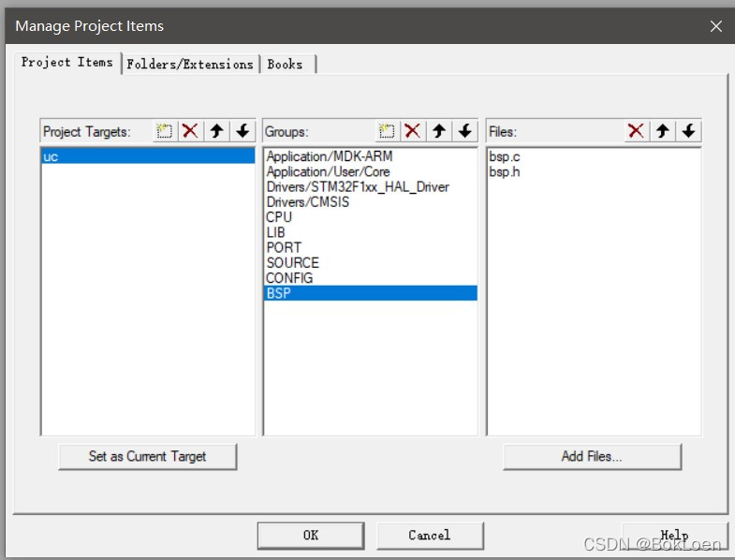
Task: Move selected group down
Action: [464, 131]
